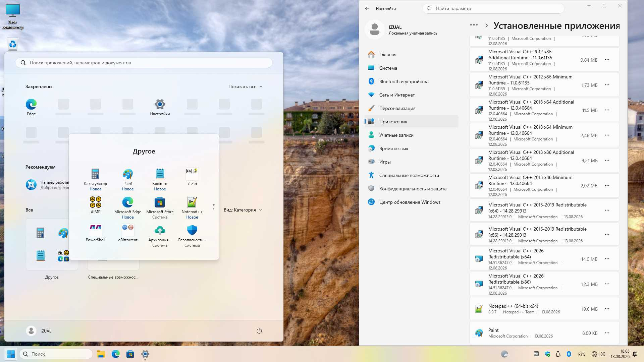Launch qBittorrent from the folder
Image resolution: width=644 pixels, height=362 pixels.
pyautogui.click(x=127, y=233)
